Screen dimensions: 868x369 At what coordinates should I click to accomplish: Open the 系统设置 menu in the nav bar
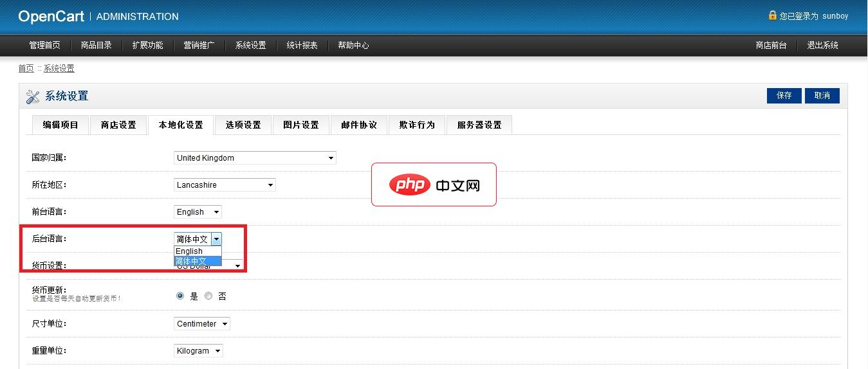point(251,46)
